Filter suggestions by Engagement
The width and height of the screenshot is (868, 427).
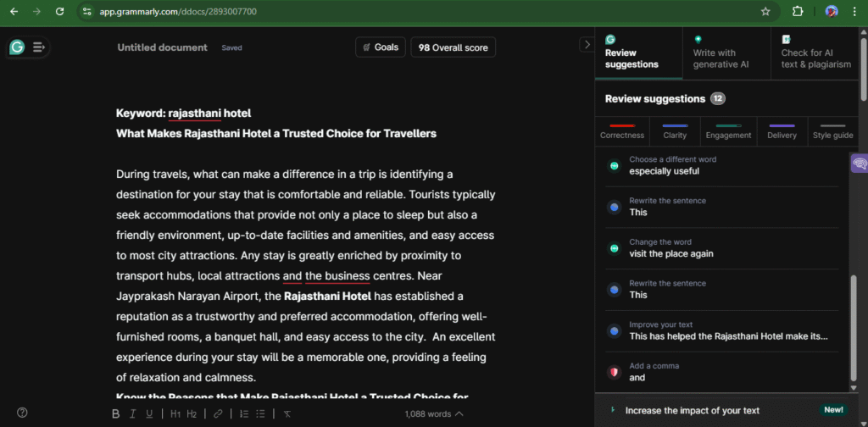728,130
